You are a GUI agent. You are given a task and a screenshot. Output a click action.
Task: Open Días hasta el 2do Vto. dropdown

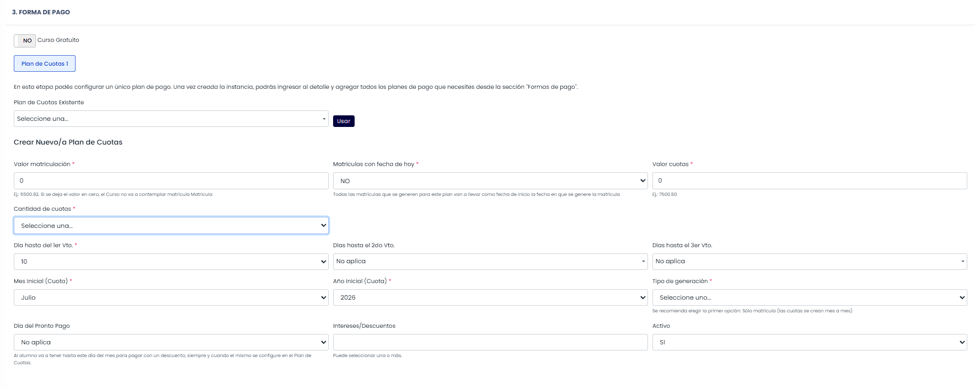pos(490,262)
